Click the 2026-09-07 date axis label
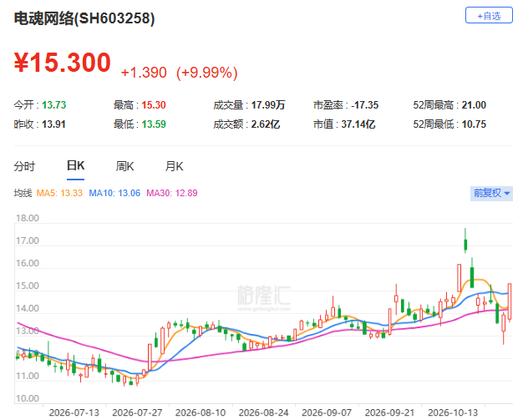Image resolution: width=523 pixels, height=420 pixels. pos(327,412)
